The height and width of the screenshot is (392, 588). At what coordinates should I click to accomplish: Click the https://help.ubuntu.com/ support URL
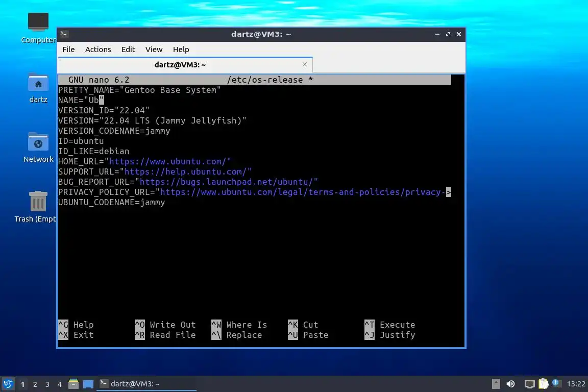coord(186,171)
